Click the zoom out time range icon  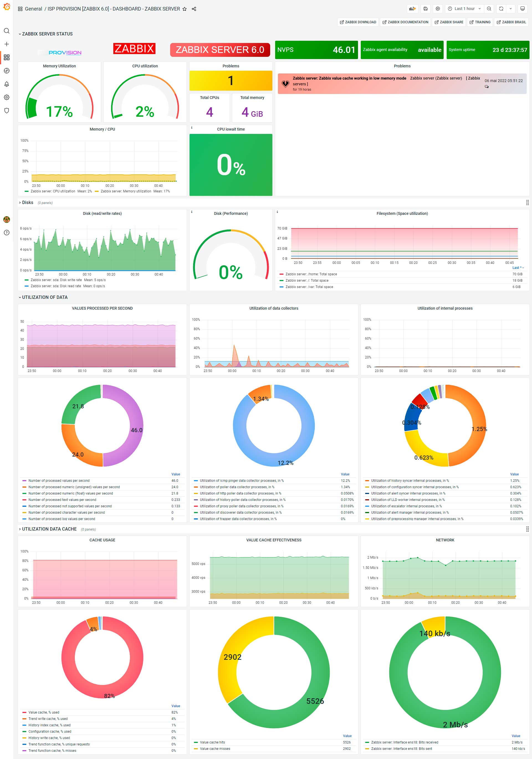[489, 9]
